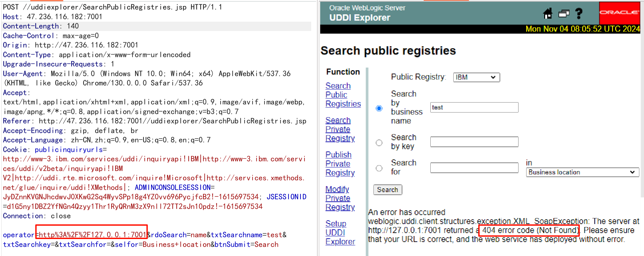Click the Content-Type header line
This screenshot has width=644, height=256.
click(97, 55)
